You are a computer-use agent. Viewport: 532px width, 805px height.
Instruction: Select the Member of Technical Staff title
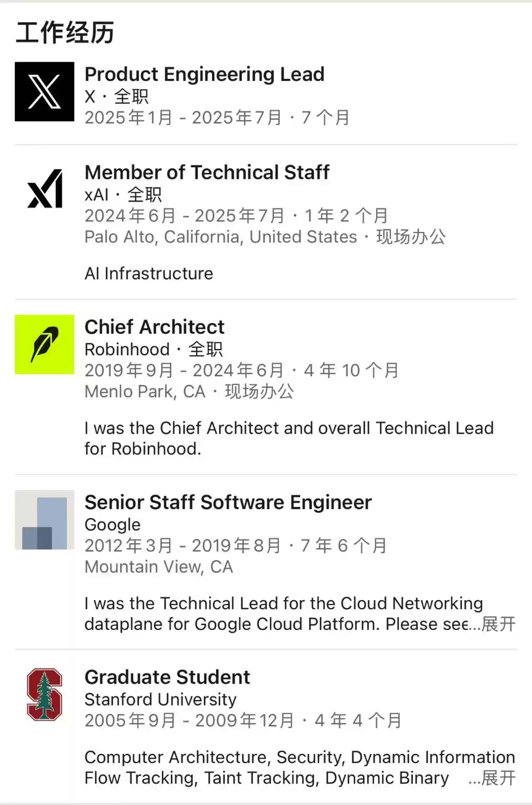pyautogui.click(x=207, y=172)
